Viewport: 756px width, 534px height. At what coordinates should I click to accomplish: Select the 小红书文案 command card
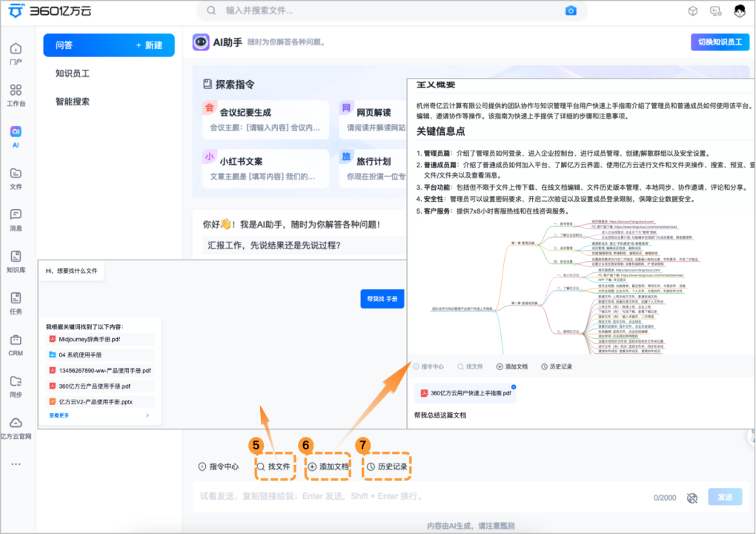(x=265, y=168)
